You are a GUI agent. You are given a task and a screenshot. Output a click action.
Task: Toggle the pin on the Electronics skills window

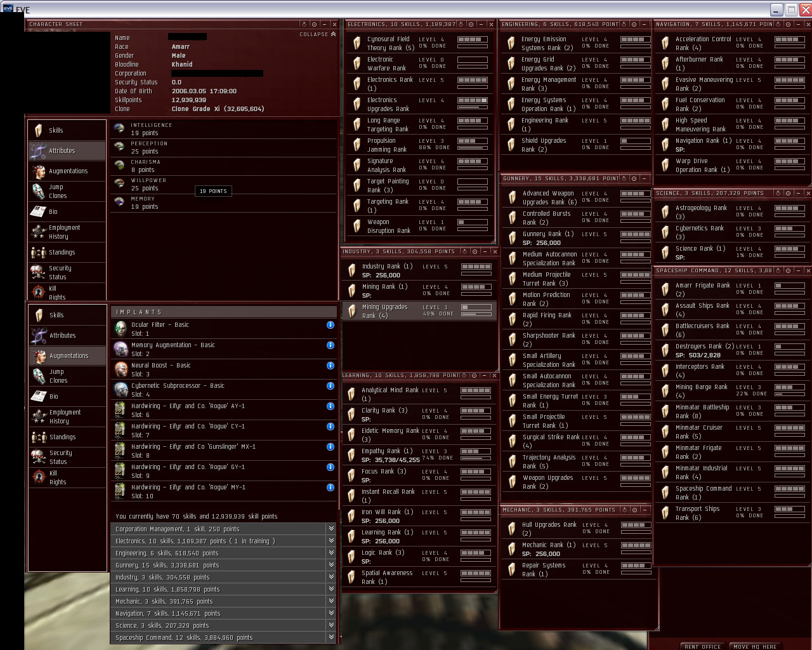471,24
